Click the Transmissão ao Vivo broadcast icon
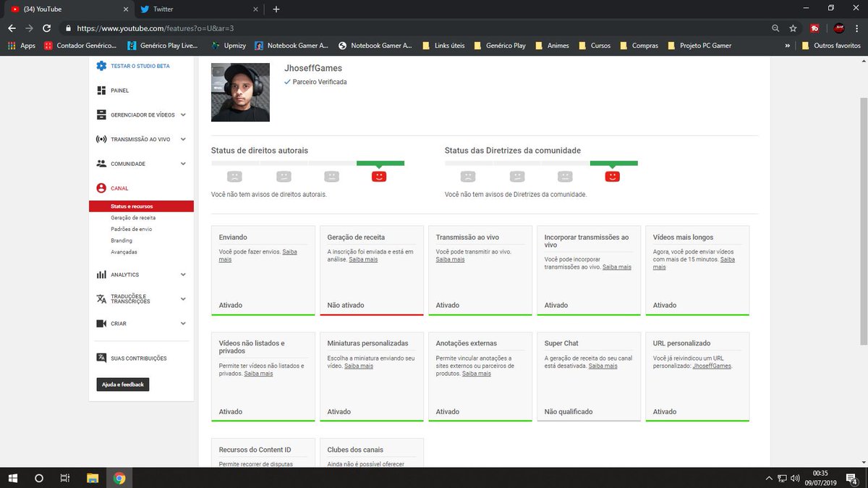 [101, 139]
